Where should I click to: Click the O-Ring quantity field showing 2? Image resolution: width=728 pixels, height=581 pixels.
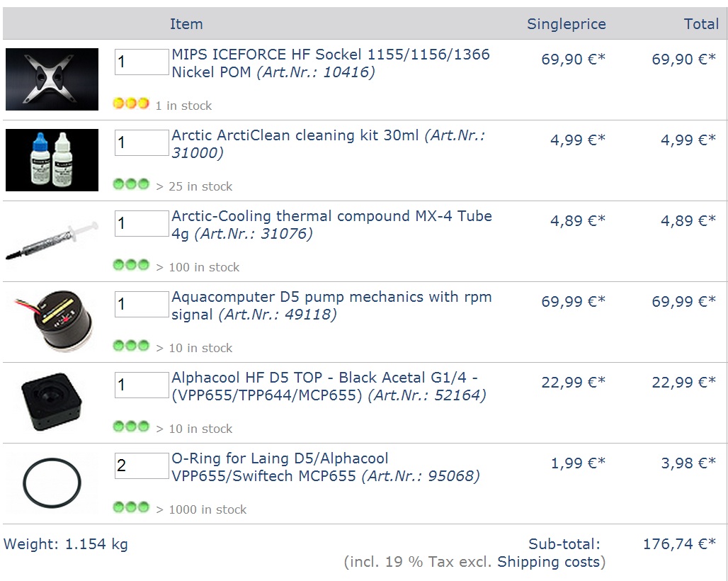(x=142, y=466)
